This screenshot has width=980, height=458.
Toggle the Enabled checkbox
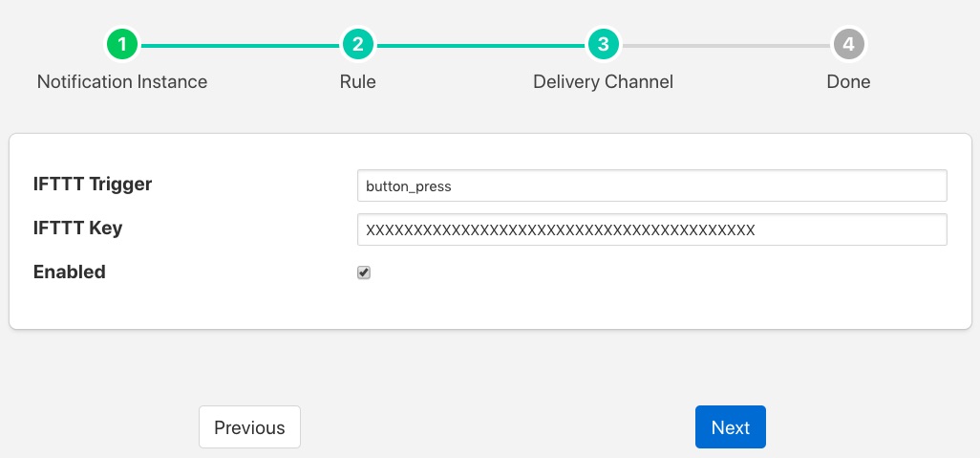click(364, 273)
